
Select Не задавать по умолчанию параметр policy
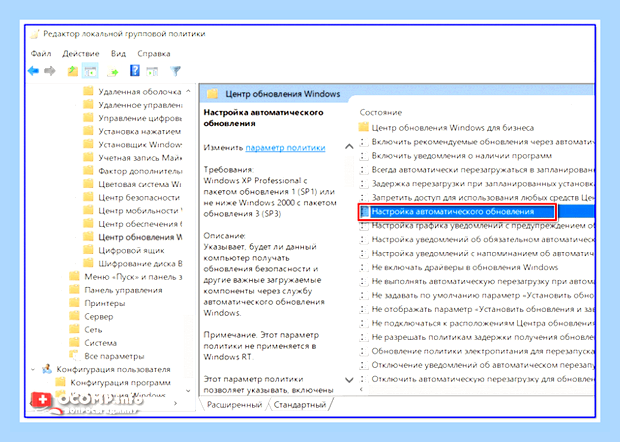476,295
